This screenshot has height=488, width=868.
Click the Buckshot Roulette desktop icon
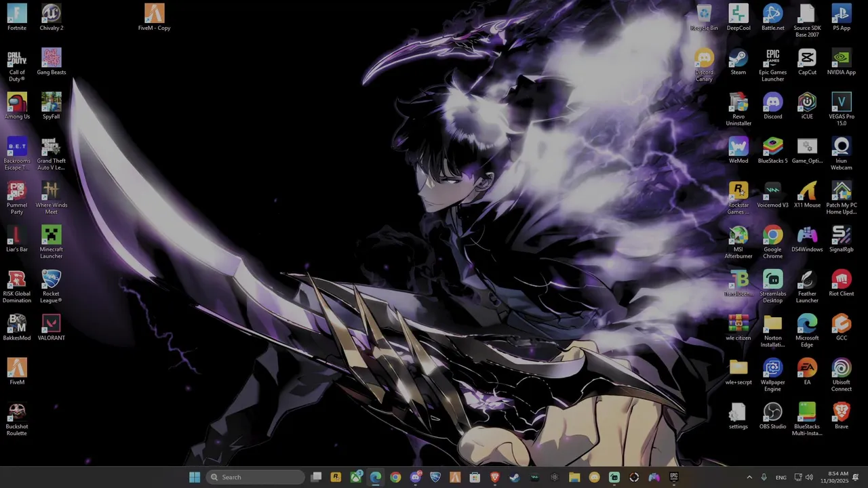tap(17, 420)
